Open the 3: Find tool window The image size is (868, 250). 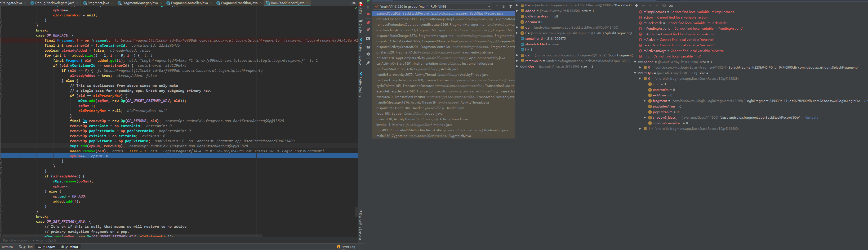point(26,247)
